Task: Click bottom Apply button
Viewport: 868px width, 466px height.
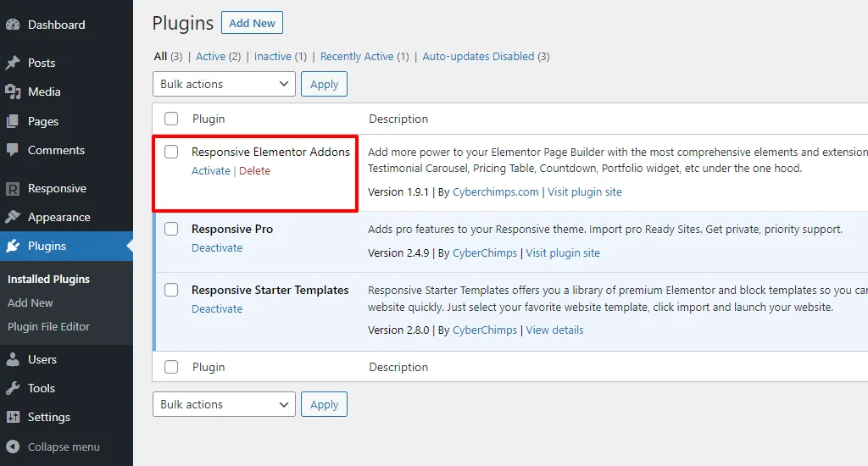Action: pos(324,404)
